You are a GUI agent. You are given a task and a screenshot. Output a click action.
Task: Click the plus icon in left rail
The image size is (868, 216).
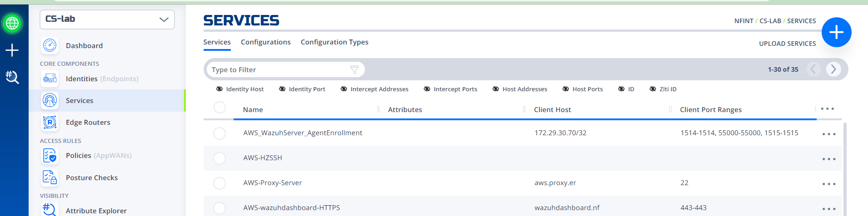point(12,50)
